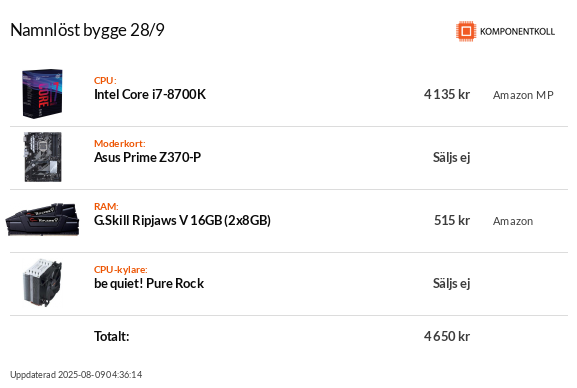Click the KOMPONENTKOLL brand text
Image resolution: width=577 pixels, height=388 pixels.
(x=517, y=32)
